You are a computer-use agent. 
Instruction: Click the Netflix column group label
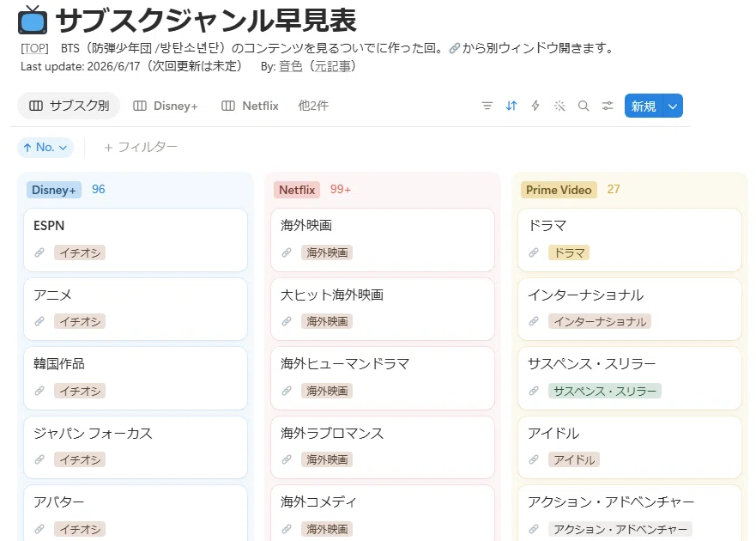(x=297, y=190)
